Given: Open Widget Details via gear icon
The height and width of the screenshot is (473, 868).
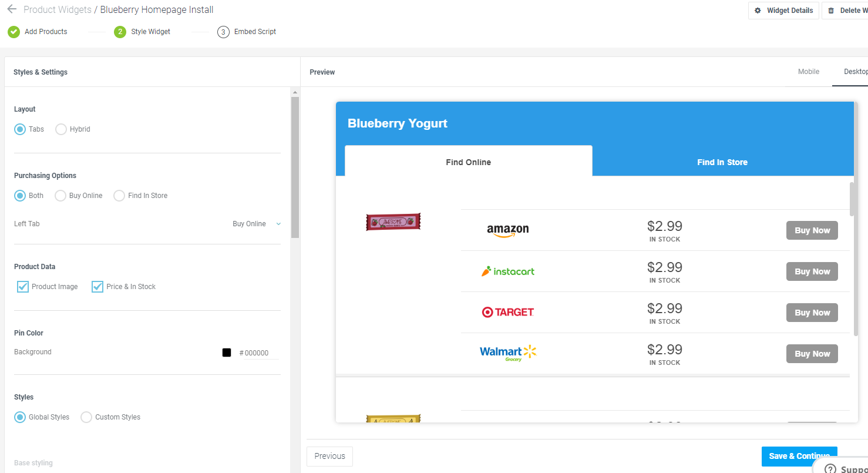Looking at the screenshot, I should 758,11.
